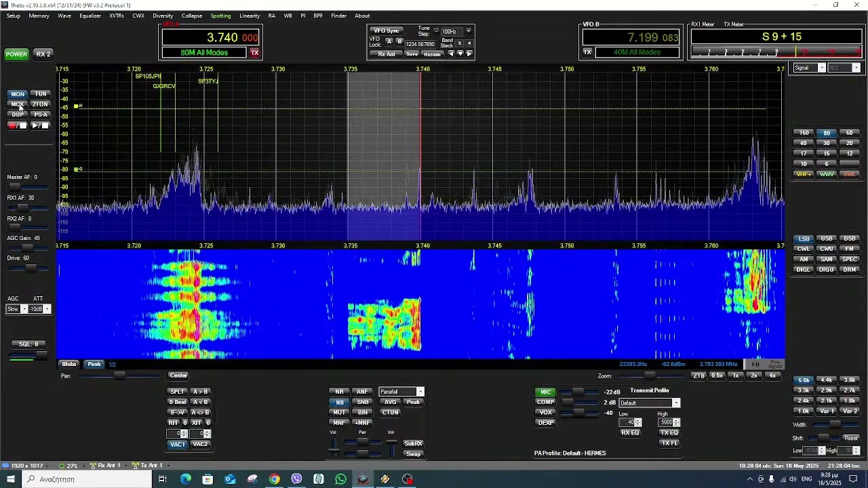This screenshot has width=868, height=488.
Task: Open the AGC Slow dropdown
Action: pyautogui.click(x=16, y=309)
